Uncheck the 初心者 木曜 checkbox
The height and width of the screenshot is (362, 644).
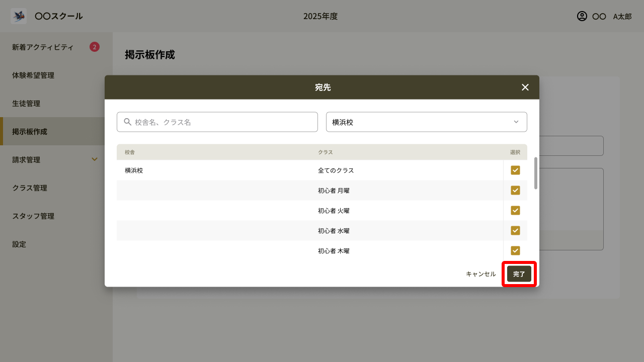[x=515, y=250]
